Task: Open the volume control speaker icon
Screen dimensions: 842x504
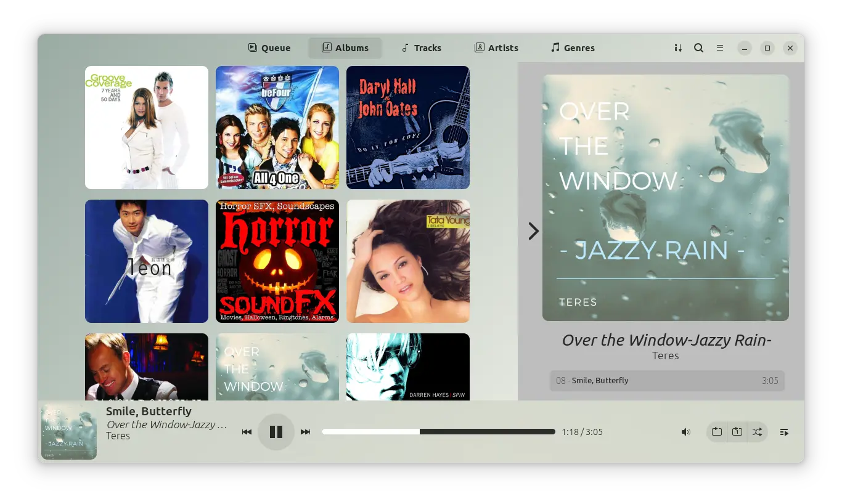Action: pos(685,432)
